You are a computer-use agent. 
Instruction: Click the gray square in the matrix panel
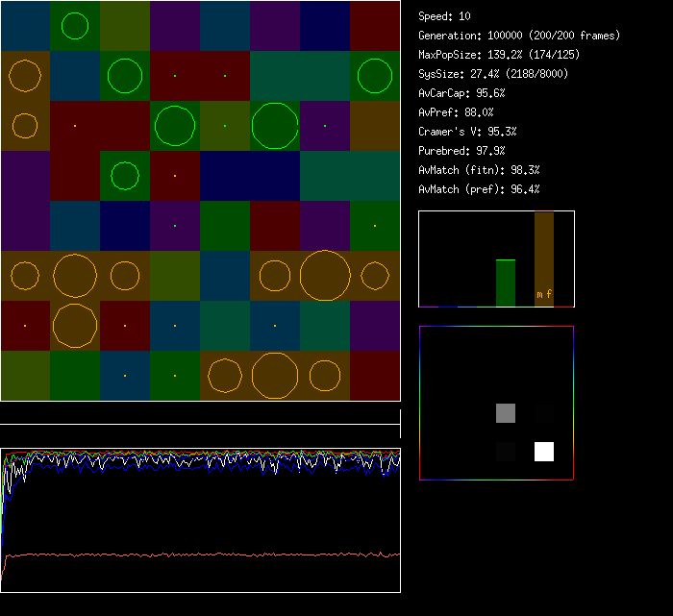click(506, 413)
